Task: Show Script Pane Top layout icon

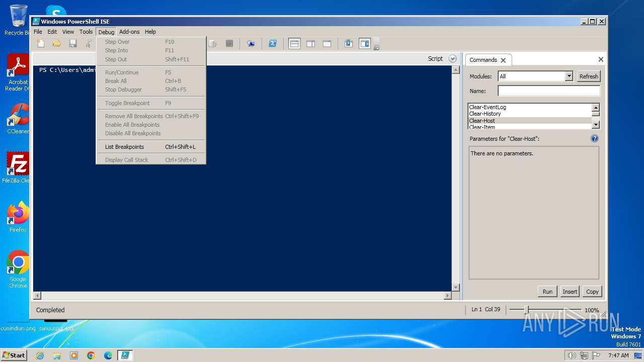Action: 294,44
